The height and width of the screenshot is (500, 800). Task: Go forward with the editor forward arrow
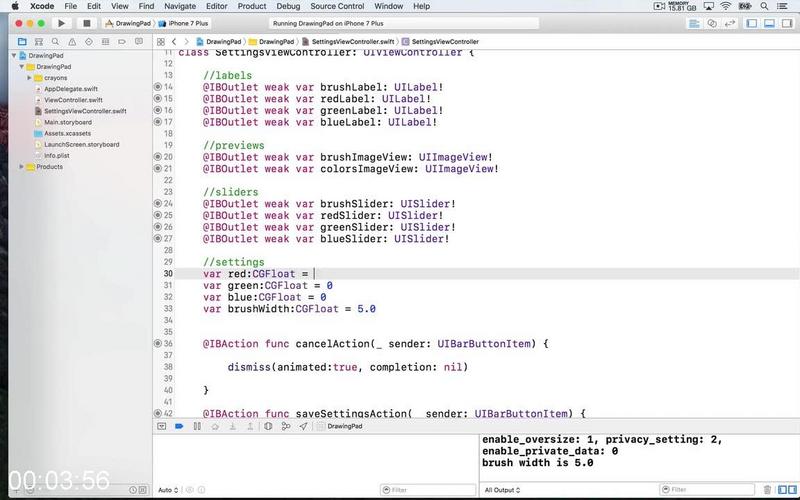(x=187, y=42)
